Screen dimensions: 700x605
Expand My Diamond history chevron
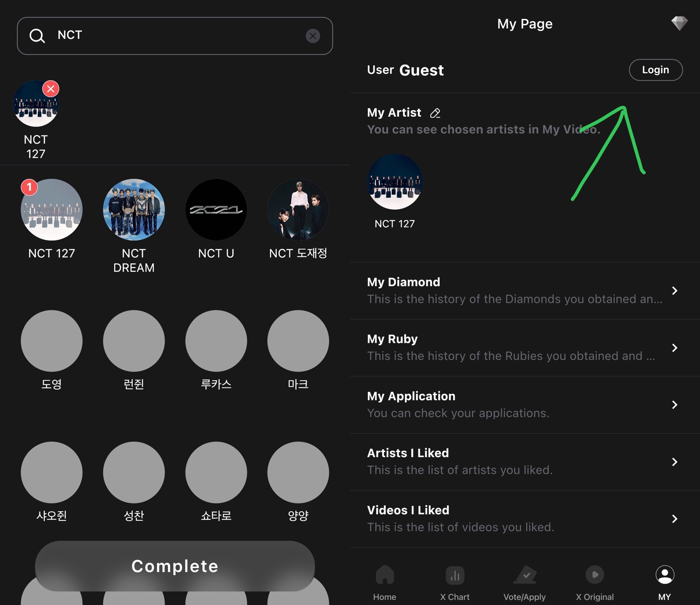point(675,291)
